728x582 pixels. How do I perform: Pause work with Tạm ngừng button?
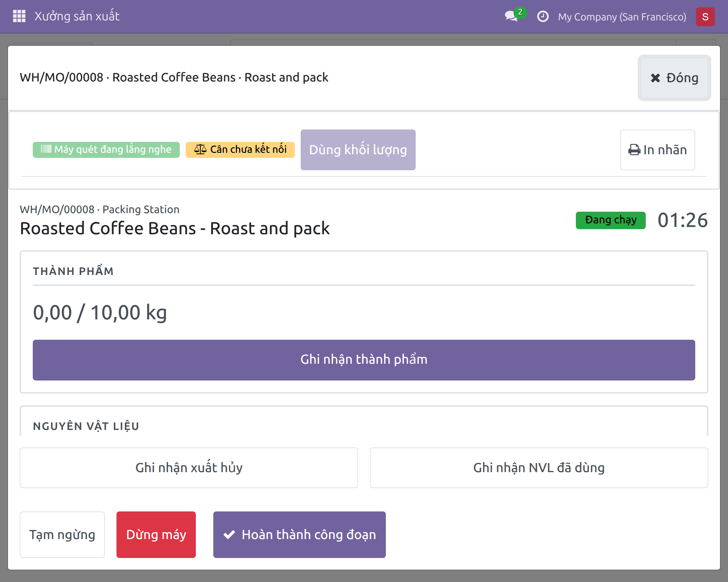tap(62, 535)
